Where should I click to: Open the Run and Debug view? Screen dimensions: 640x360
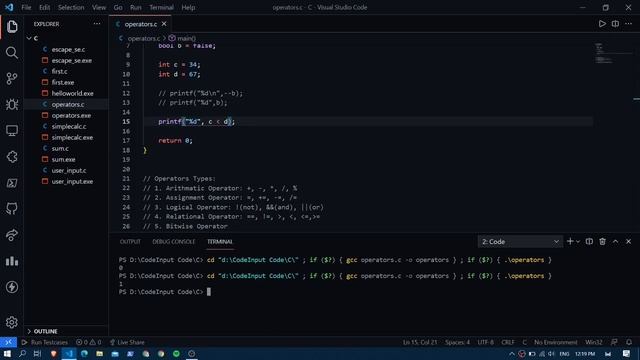(12, 104)
